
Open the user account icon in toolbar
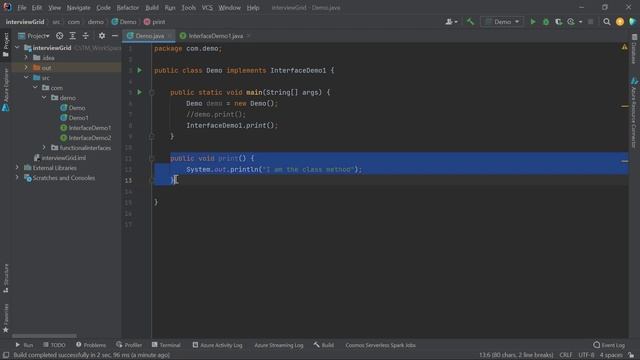[451, 22]
